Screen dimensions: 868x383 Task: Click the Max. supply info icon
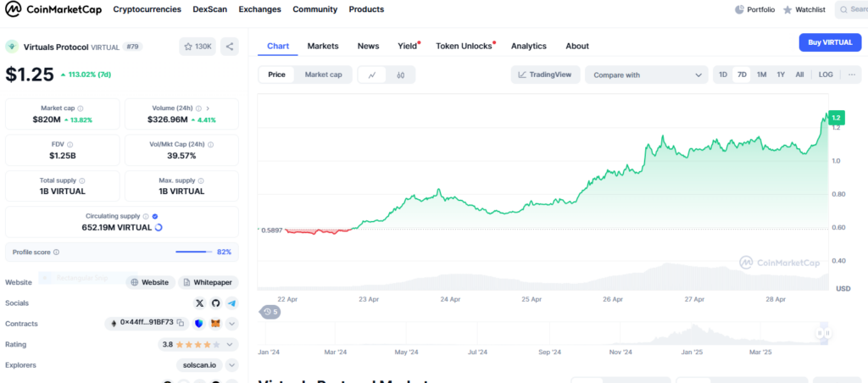point(201,180)
